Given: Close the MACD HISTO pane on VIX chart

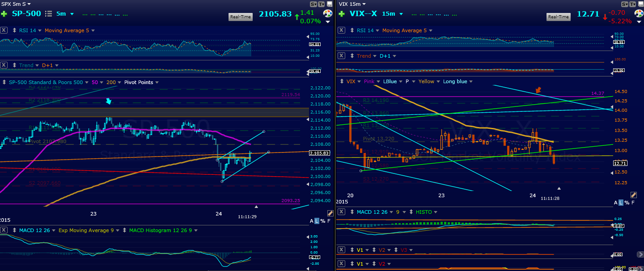Looking at the screenshot, I should coord(341,212).
